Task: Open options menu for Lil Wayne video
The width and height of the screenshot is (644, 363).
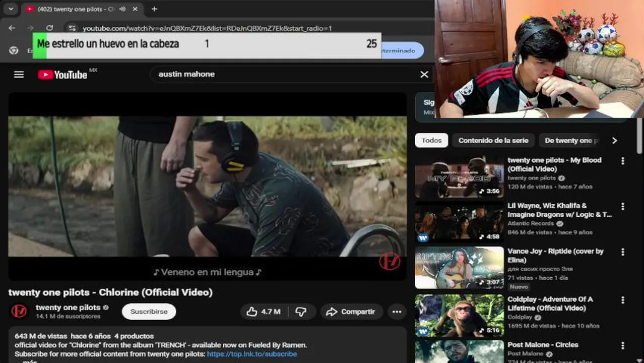Action: (x=623, y=206)
